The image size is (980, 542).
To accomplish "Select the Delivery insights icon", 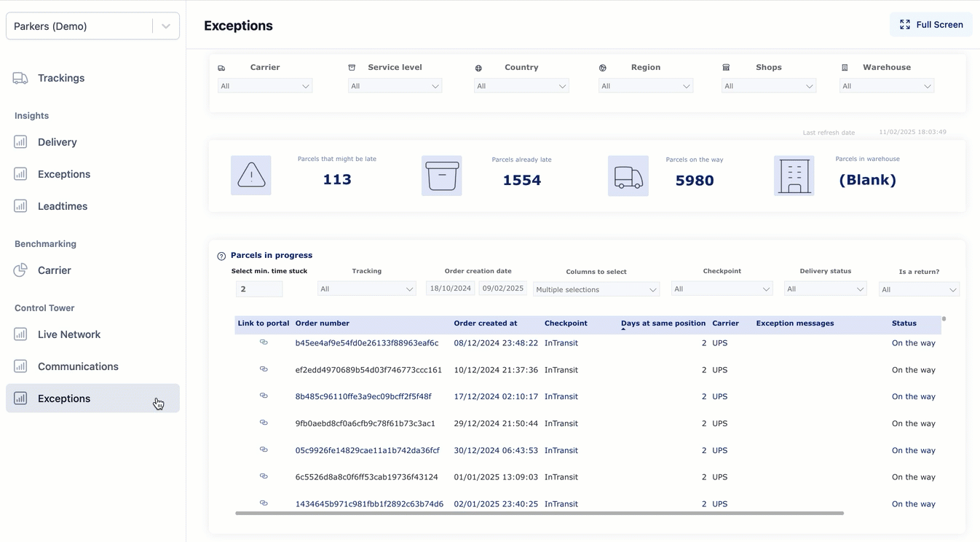I will click(x=20, y=141).
